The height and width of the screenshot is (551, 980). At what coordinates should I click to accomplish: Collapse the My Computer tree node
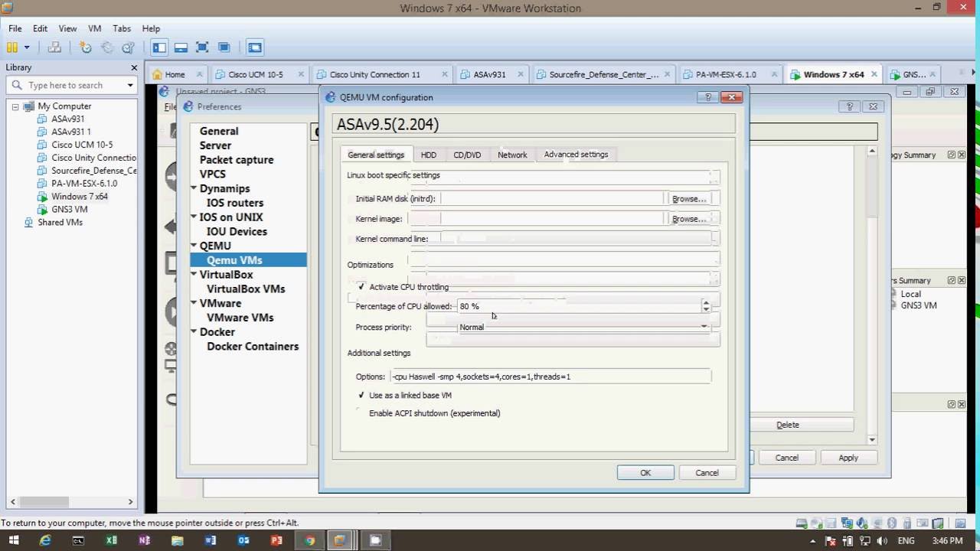[x=15, y=106]
